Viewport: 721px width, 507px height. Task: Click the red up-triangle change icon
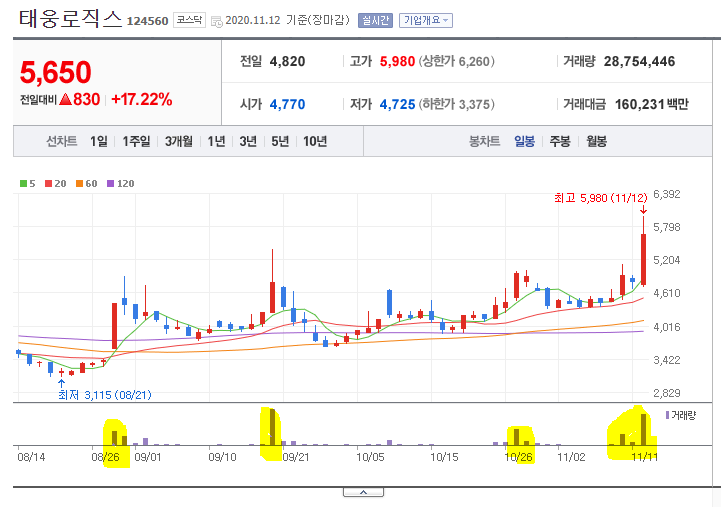point(65,99)
